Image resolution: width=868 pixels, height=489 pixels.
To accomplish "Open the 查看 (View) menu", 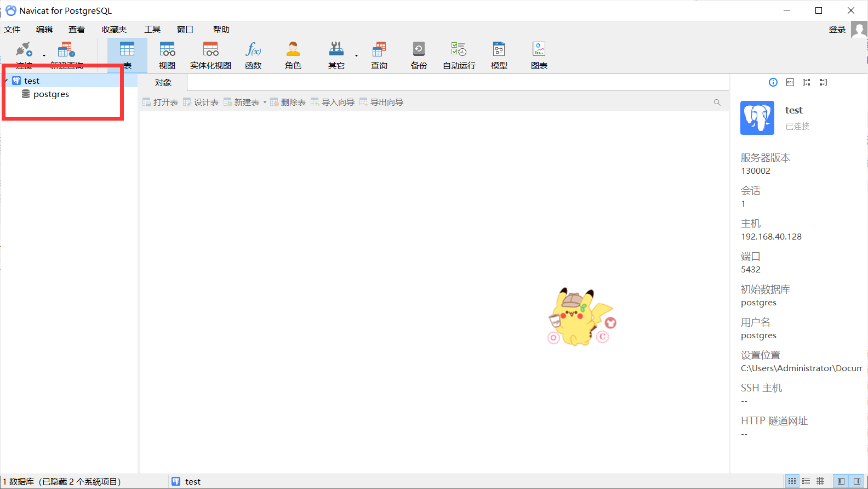I will 77,30.
